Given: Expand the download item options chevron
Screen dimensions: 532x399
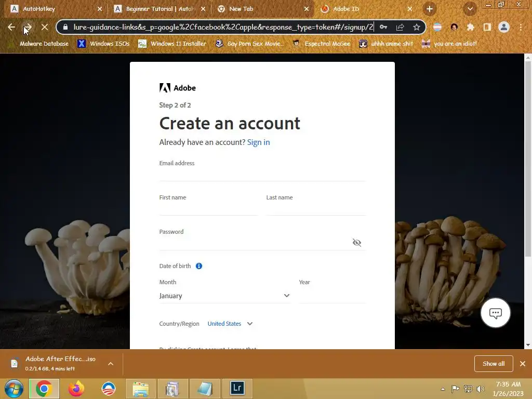Looking at the screenshot, I should tap(111, 364).
